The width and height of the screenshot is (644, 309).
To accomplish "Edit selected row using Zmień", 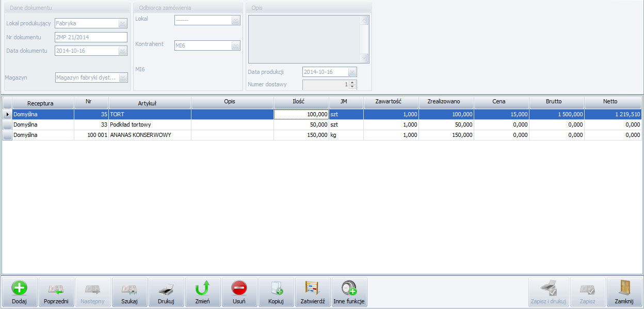I will click(203, 292).
